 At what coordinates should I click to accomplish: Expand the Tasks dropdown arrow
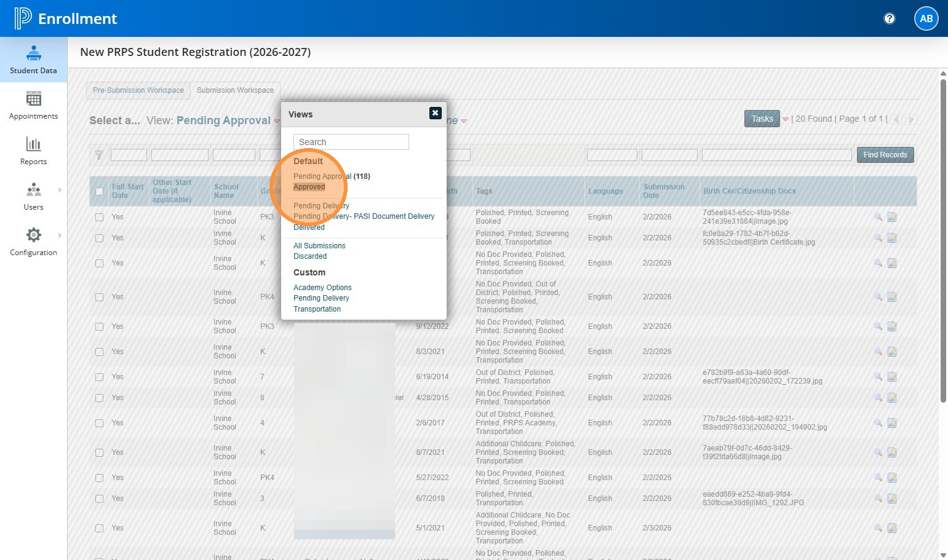click(785, 119)
